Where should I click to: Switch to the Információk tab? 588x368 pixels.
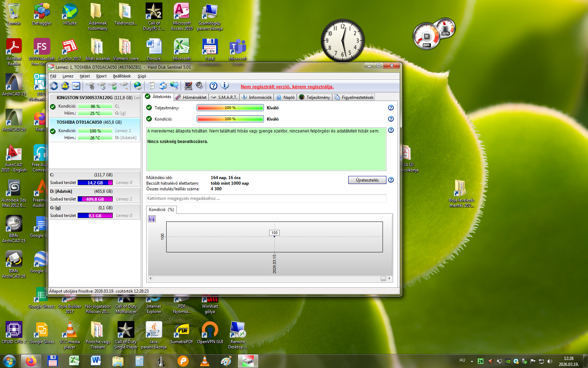pos(257,97)
